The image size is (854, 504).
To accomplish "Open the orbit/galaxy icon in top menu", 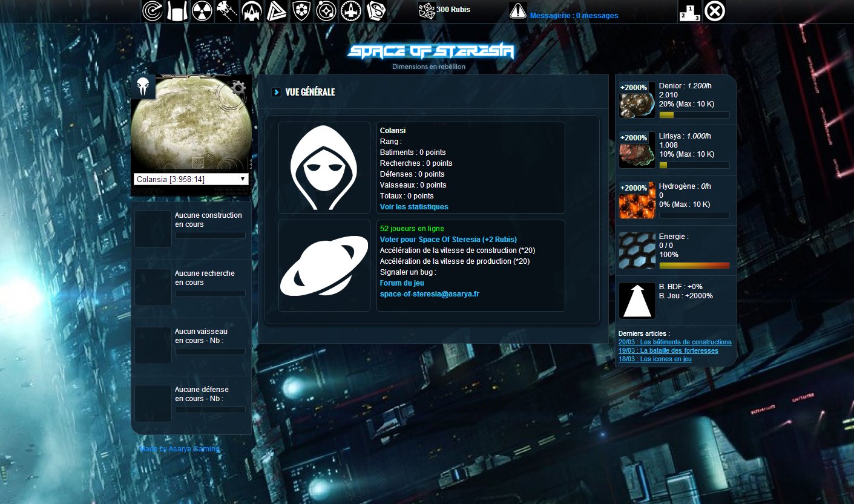I will coord(326,11).
